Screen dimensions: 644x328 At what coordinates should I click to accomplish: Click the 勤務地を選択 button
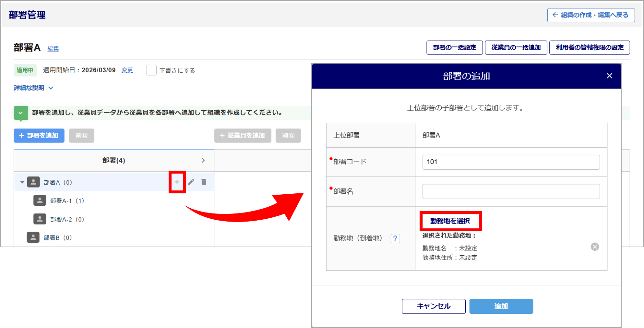pyautogui.click(x=450, y=221)
